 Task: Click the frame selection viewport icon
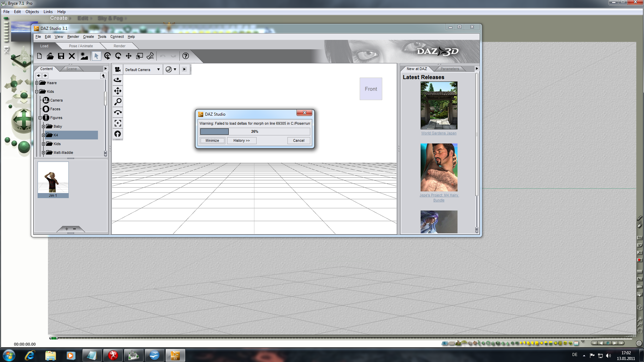pos(118,123)
